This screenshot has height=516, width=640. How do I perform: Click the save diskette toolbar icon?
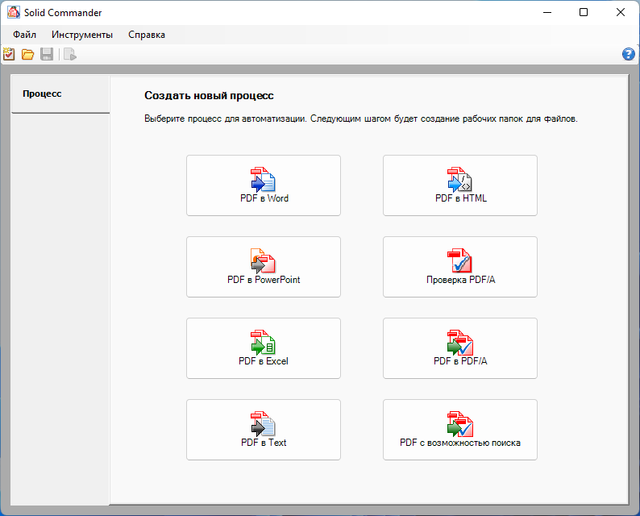47,54
